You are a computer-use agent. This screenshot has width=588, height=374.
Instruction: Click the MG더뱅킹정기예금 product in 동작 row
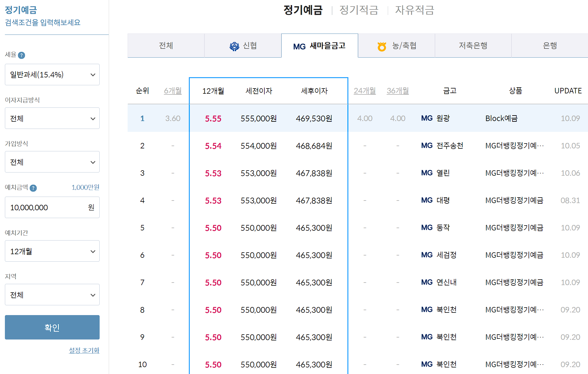pos(514,228)
